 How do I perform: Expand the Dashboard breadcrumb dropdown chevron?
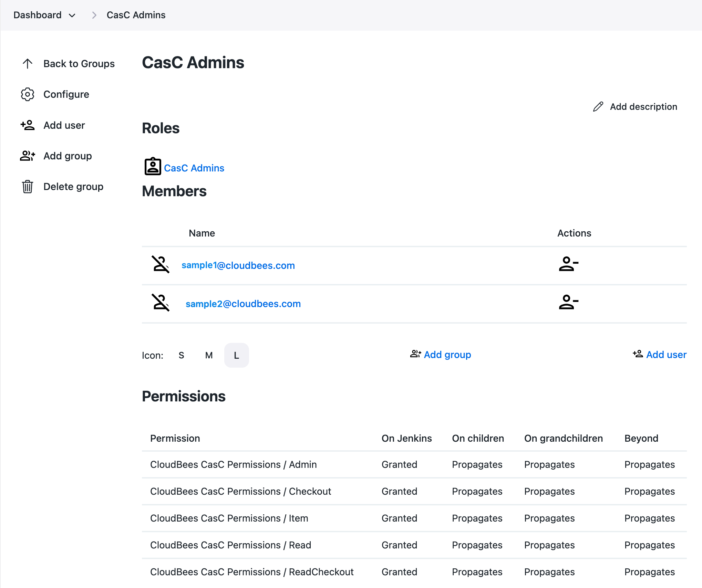[x=72, y=15]
